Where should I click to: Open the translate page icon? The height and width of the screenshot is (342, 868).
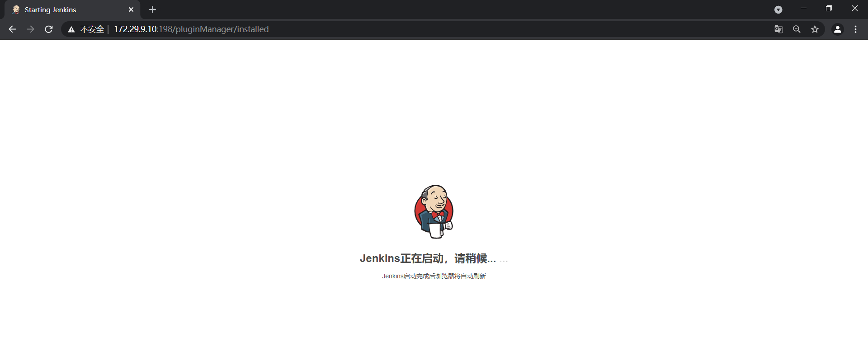point(778,29)
